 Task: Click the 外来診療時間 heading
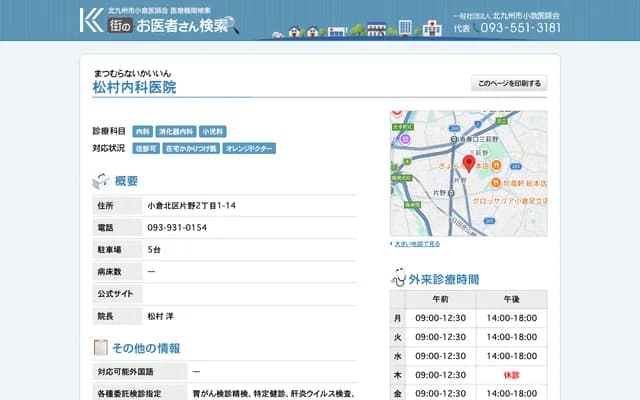[444, 280]
